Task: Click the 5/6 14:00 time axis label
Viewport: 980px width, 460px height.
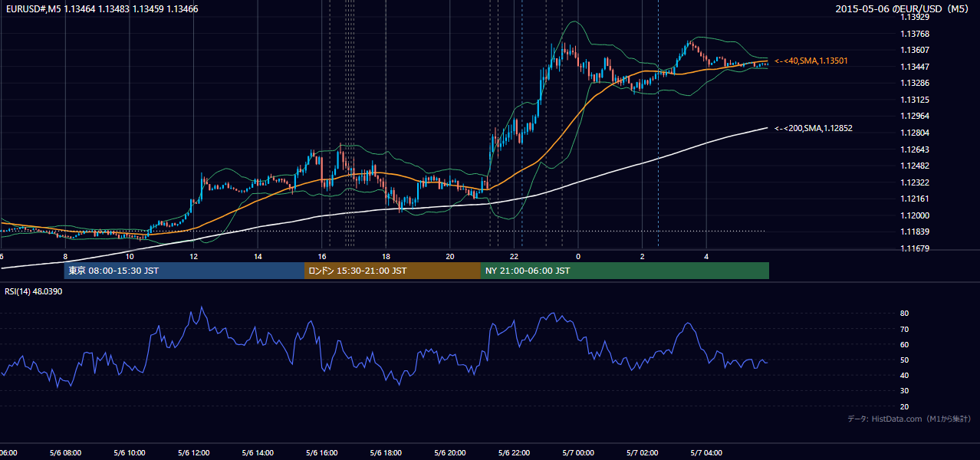Action: pos(258,453)
